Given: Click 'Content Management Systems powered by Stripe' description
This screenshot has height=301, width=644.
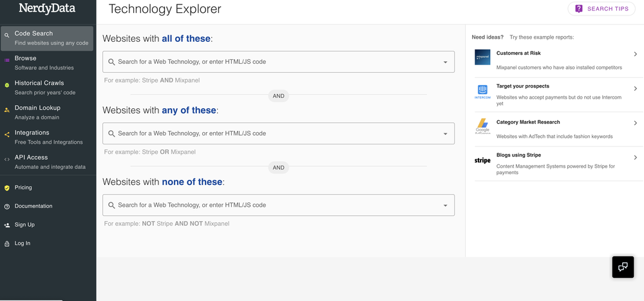Looking at the screenshot, I should tap(556, 170).
